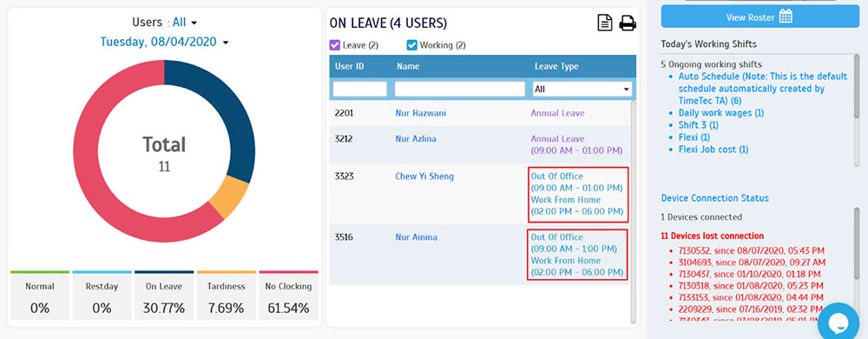Select device 7130318 lost connection entry
868x339 pixels.
[x=751, y=285]
